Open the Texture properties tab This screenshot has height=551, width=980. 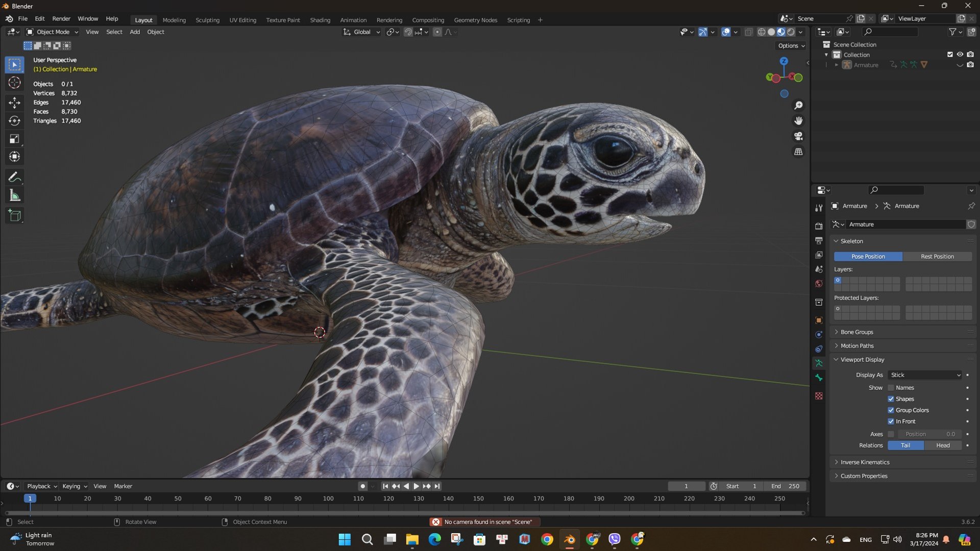pos(819,396)
